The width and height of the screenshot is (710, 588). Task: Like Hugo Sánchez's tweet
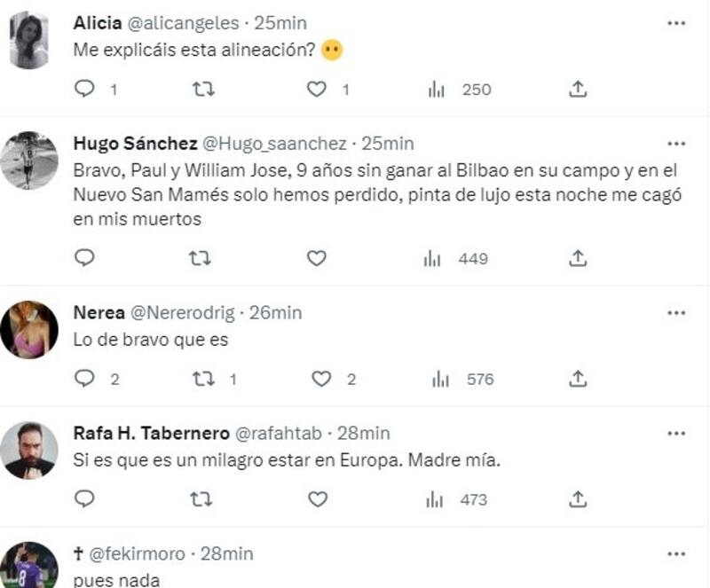point(317,258)
